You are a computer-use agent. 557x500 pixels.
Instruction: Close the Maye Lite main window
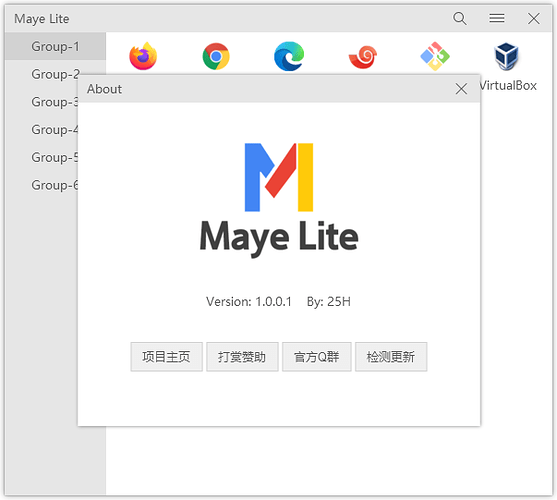pos(534,18)
